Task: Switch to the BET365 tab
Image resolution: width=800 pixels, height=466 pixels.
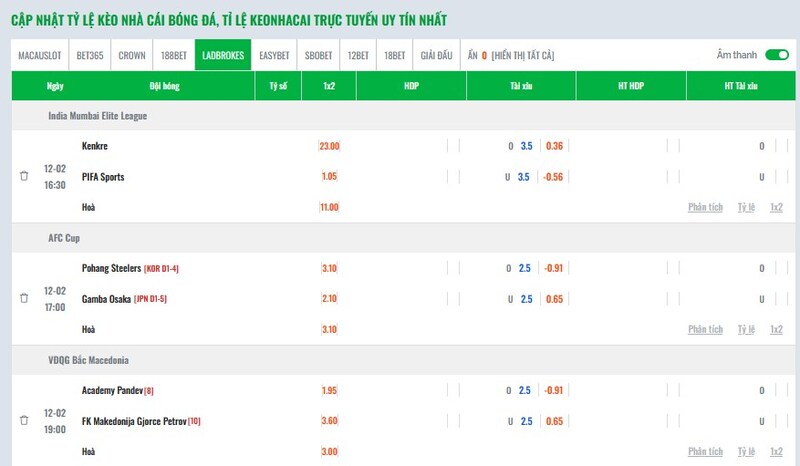Action: point(90,56)
